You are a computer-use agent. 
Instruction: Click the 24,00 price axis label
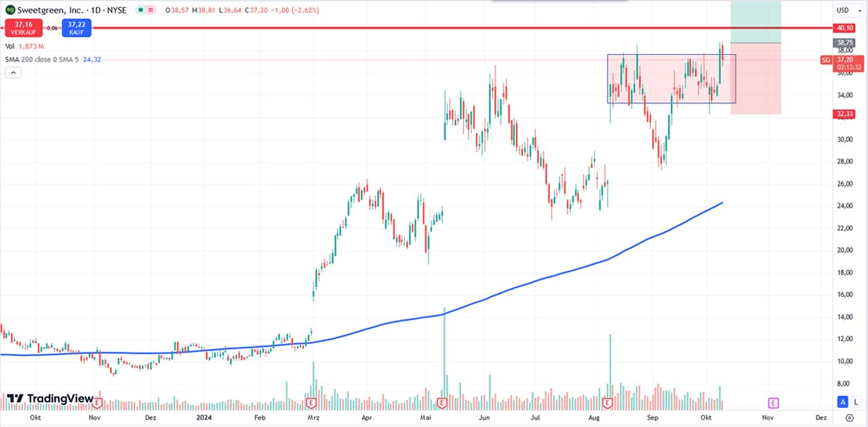click(845, 206)
